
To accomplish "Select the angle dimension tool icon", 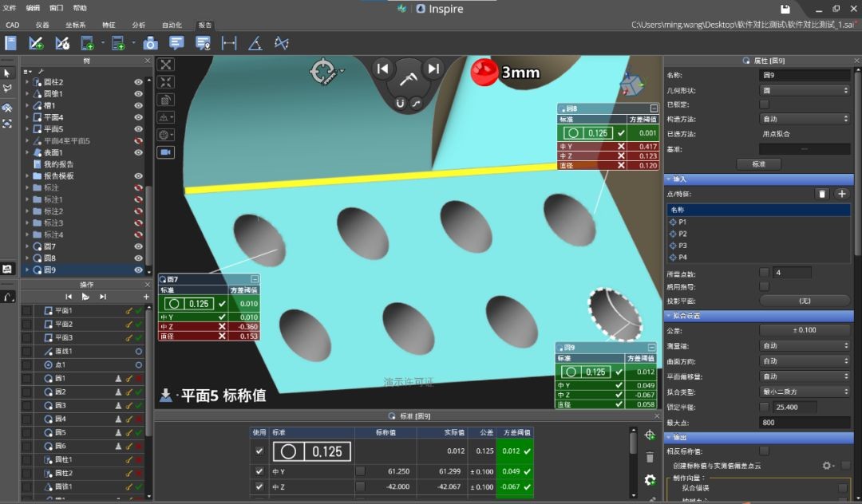I will pos(255,43).
